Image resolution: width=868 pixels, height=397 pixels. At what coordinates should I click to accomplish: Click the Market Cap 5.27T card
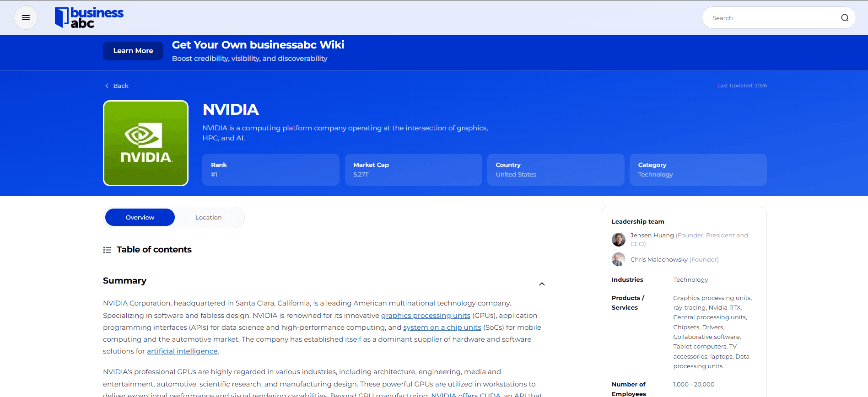coord(414,170)
